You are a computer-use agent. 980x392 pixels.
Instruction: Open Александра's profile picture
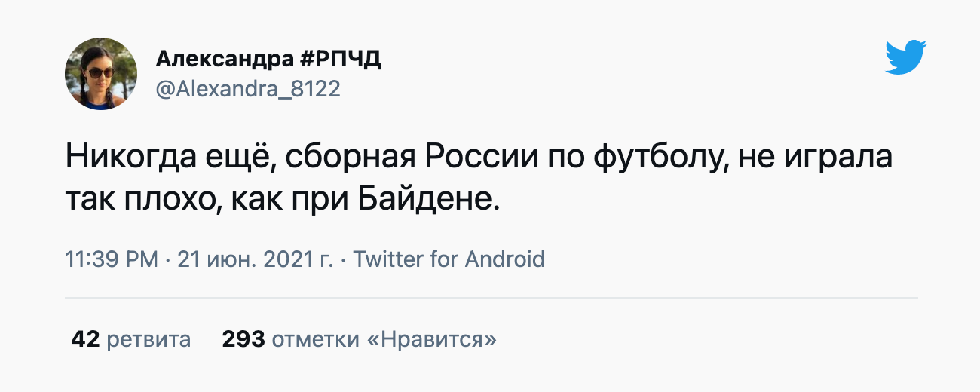coord(101,74)
